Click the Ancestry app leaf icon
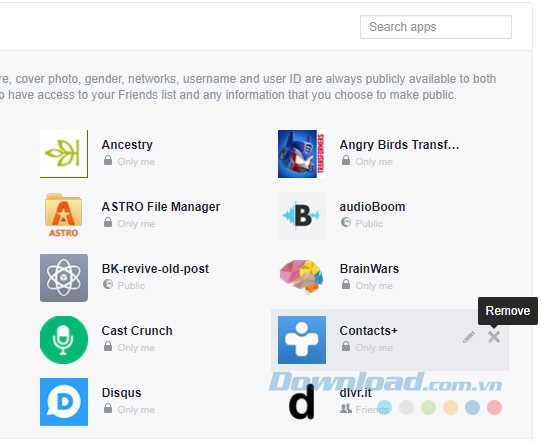The image size is (546, 441). 64,154
